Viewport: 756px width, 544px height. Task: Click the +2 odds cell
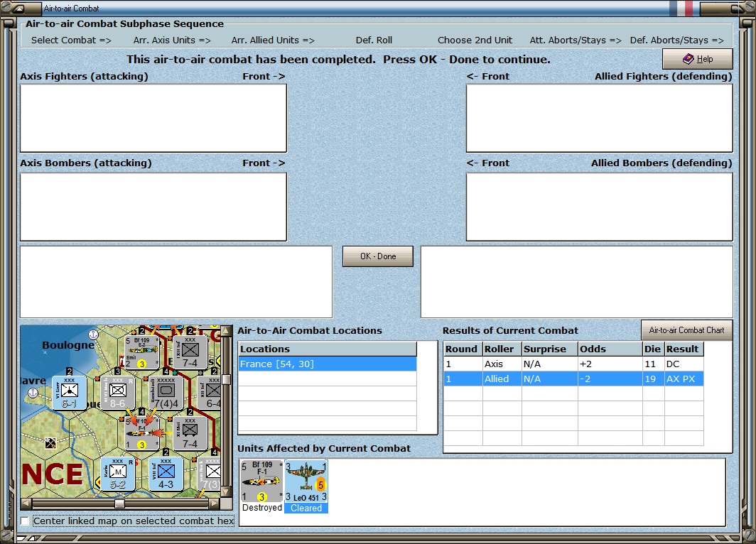[610, 364]
